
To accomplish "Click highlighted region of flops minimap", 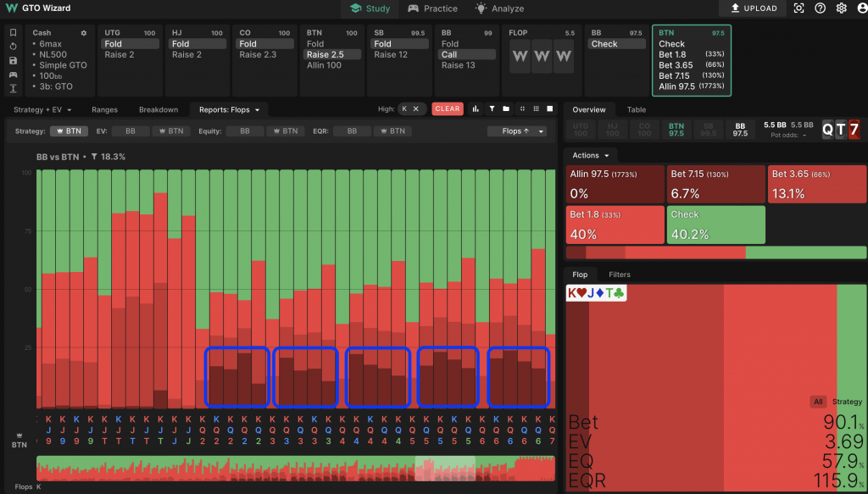I will [445, 469].
